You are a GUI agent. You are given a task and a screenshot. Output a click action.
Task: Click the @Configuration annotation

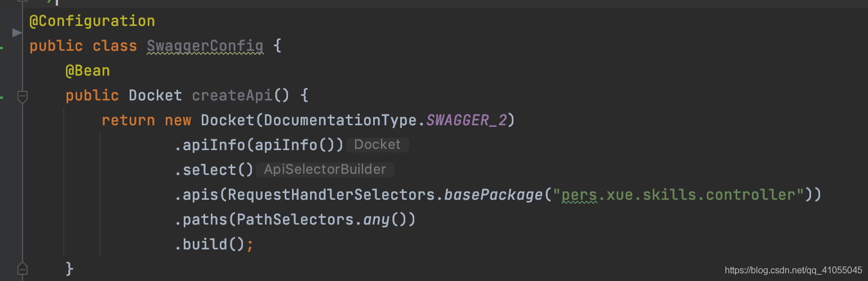[x=92, y=21]
